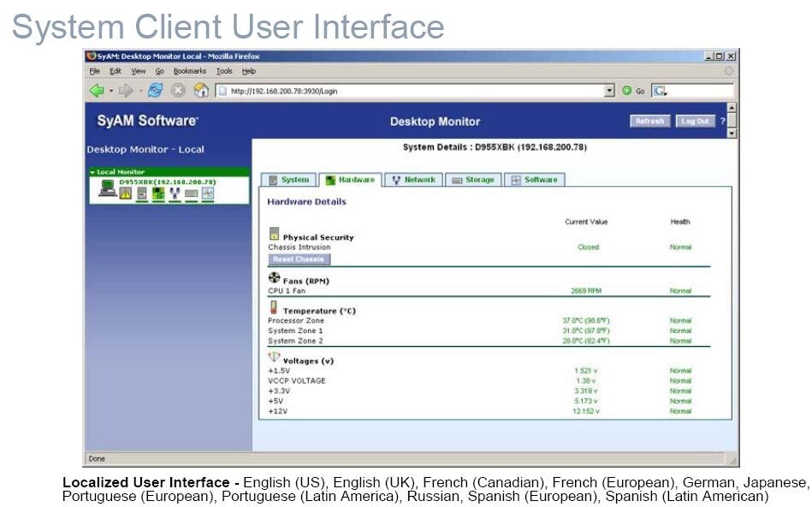
Task: Click the +5V voltage value 5.173 v
Action: coord(586,401)
